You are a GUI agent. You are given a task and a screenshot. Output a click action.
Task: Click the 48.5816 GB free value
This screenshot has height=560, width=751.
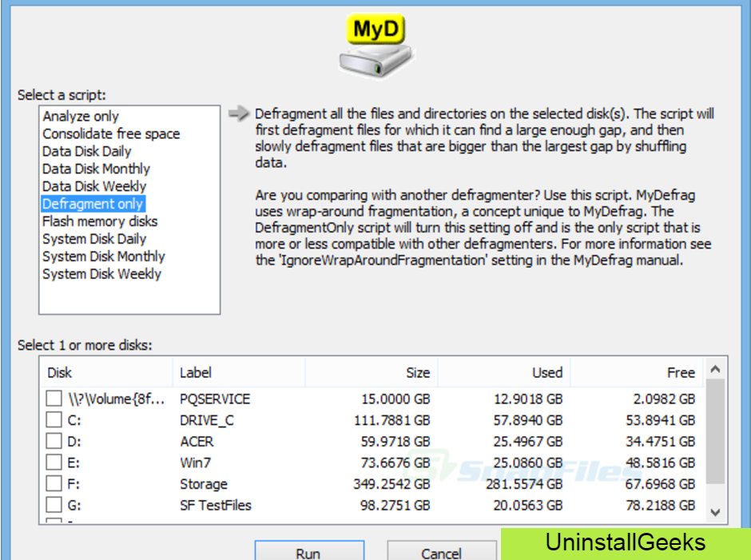(661, 463)
